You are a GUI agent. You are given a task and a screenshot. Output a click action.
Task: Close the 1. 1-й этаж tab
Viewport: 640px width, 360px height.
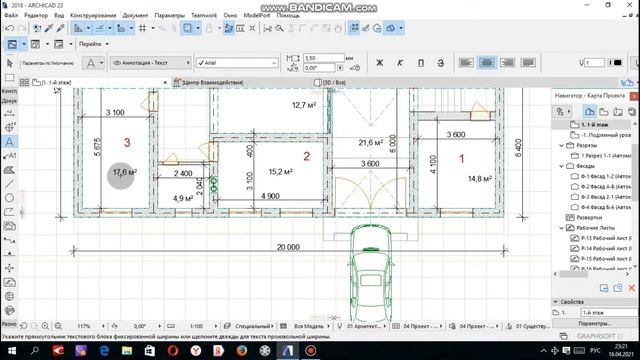[x=165, y=82]
